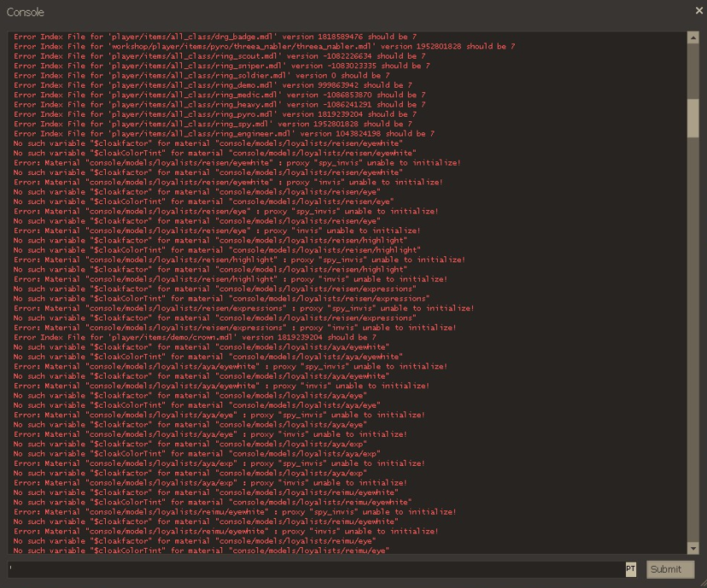This screenshot has height=588, width=707.
Task: Click the empty scrollbar track below the thumb
Action: (x=692, y=341)
